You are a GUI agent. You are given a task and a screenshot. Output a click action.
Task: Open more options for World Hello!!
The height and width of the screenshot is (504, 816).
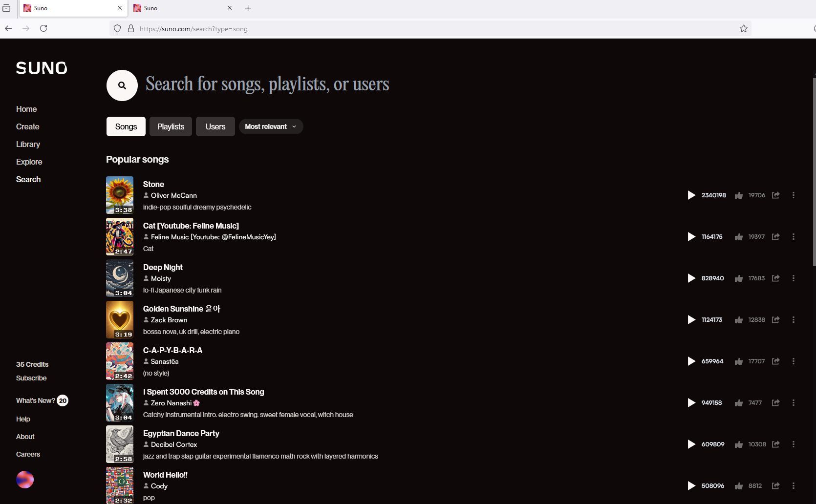click(x=794, y=486)
